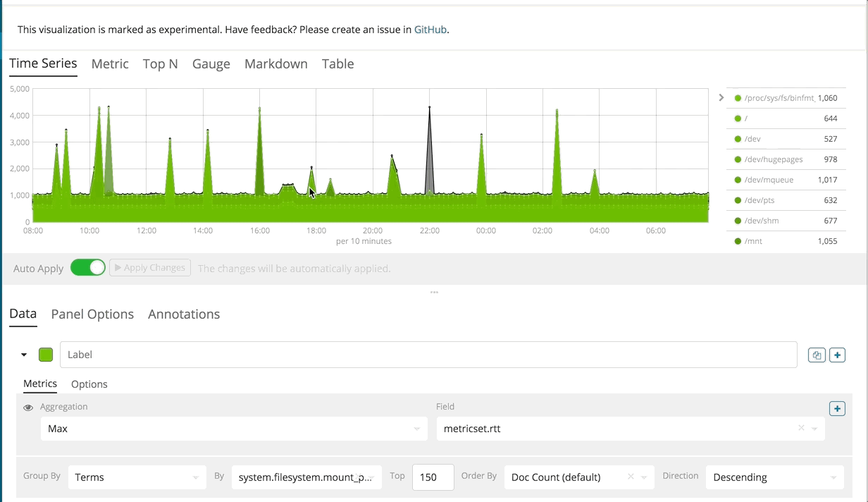Open the Order By Doc Count dropdown
The width and height of the screenshot is (868, 502).
point(579,477)
